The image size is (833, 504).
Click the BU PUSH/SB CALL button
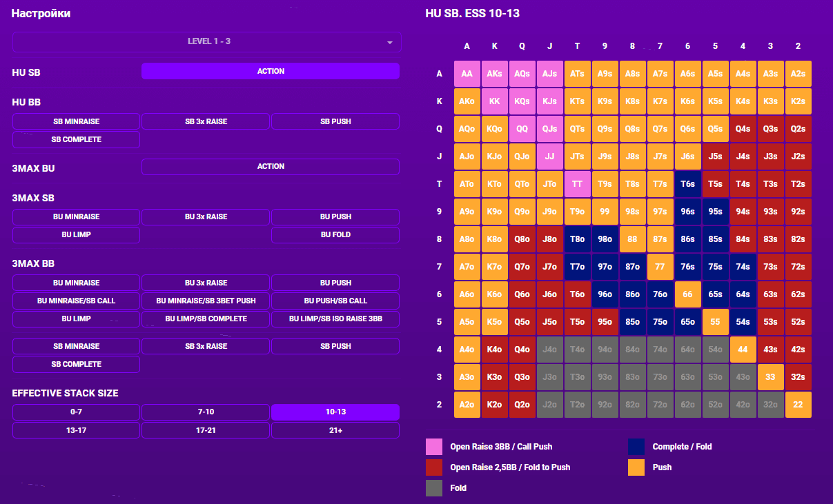point(335,301)
